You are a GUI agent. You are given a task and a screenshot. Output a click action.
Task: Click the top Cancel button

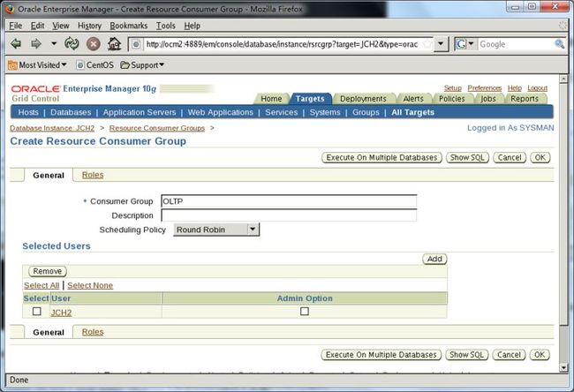click(510, 158)
